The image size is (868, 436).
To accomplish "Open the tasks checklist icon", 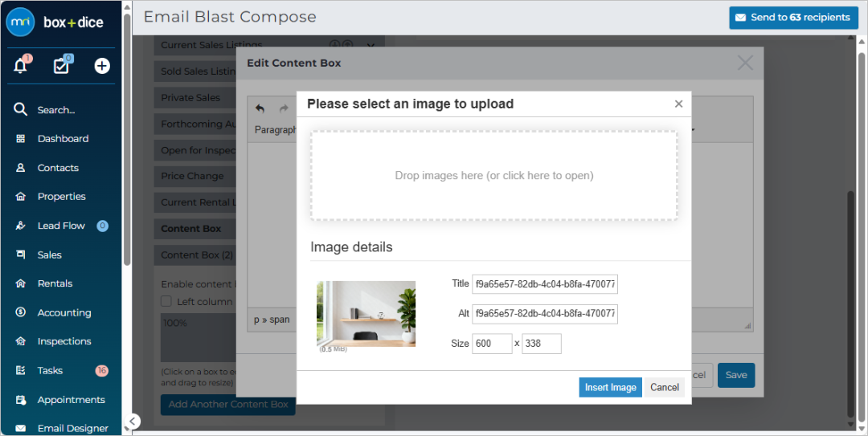I will point(62,65).
